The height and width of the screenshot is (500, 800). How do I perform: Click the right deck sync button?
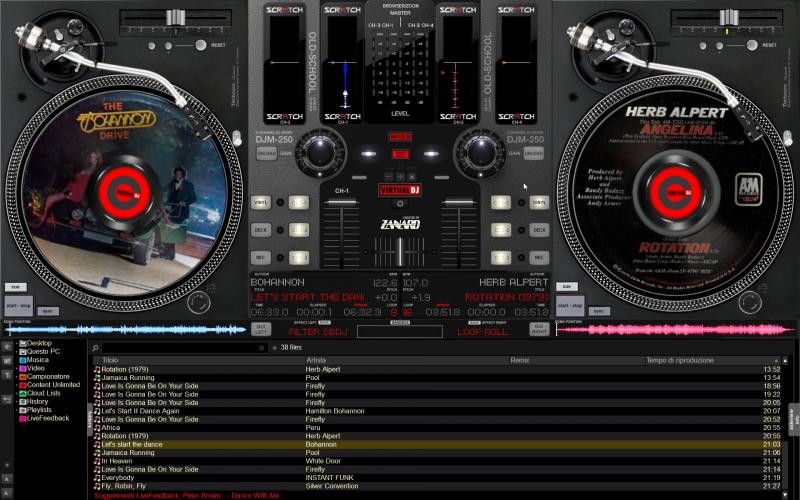point(599,311)
